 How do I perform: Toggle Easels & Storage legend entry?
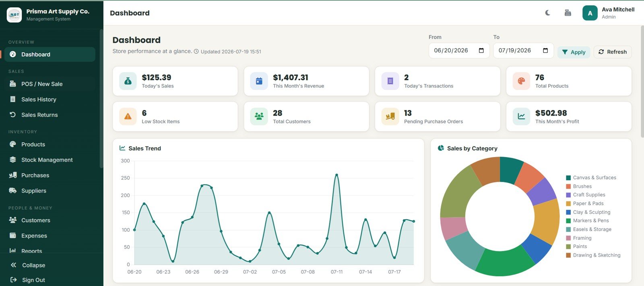click(588, 229)
